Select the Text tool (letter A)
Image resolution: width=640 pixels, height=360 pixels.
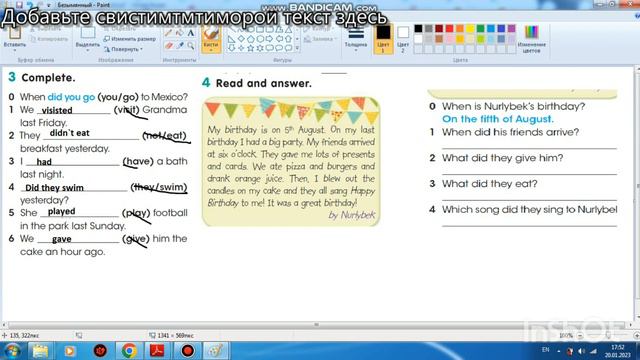(191, 33)
